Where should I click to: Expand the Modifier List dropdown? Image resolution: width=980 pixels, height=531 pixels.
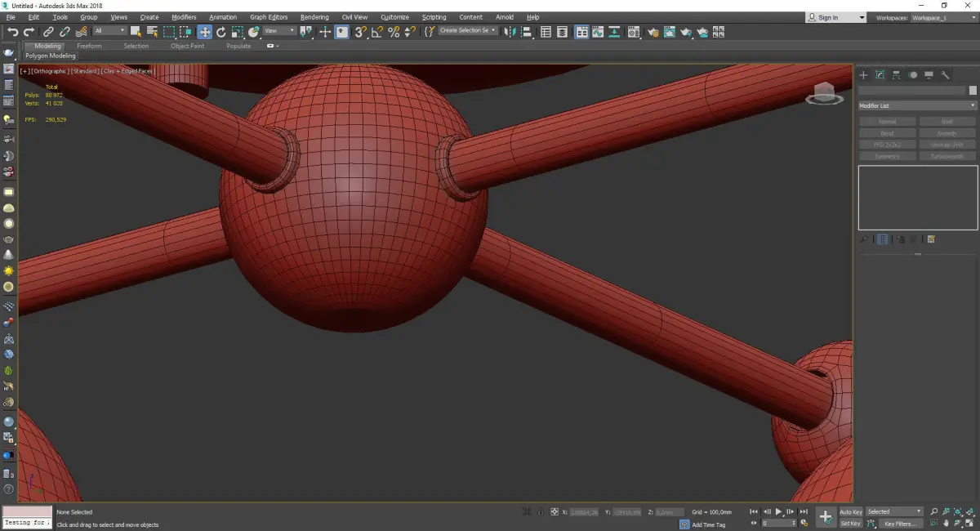click(917, 106)
